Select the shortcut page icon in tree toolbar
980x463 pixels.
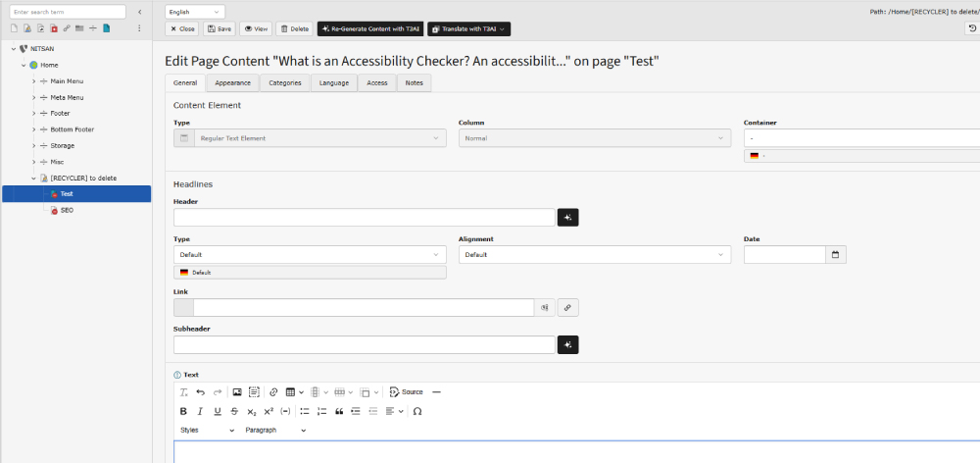(x=40, y=28)
